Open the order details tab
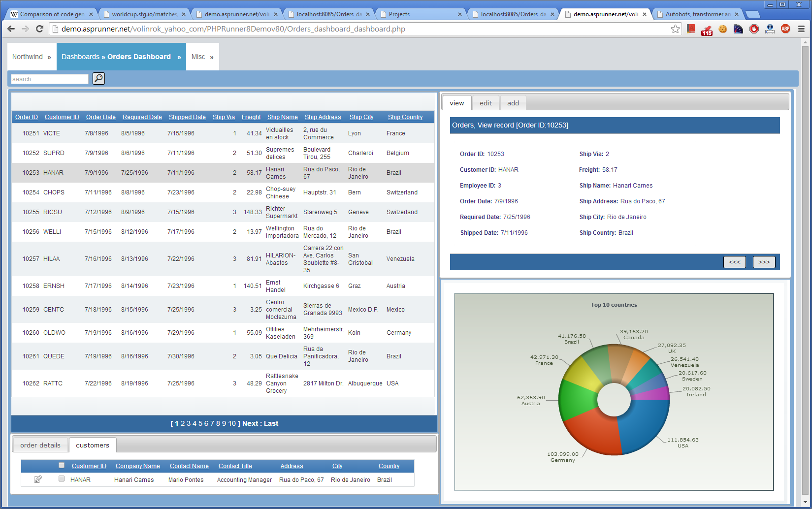 (40, 445)
